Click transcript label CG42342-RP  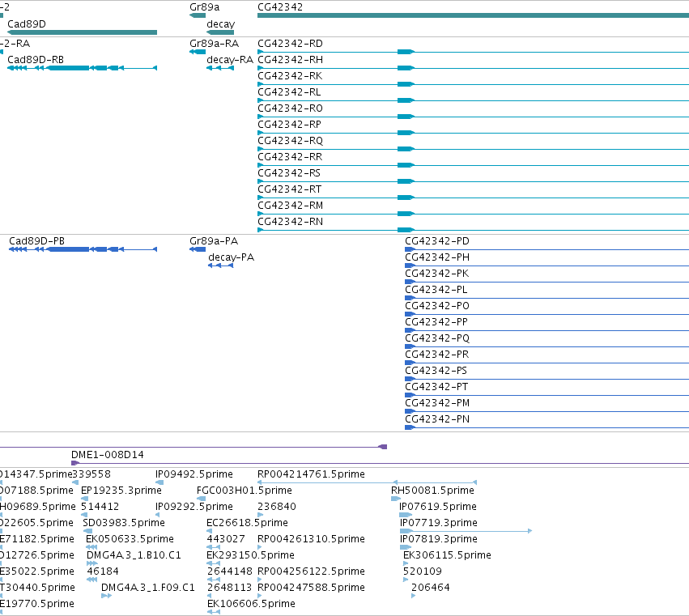coord(289,125)
